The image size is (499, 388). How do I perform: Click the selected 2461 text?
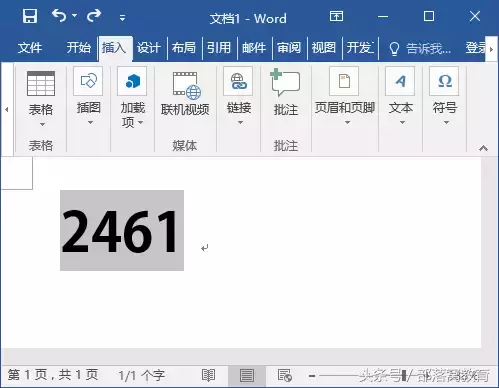click(x=122, y=231)
